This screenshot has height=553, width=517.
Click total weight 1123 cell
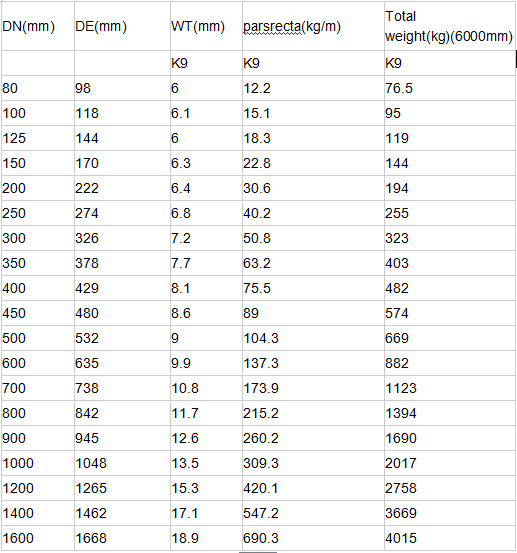click(450, 388)
